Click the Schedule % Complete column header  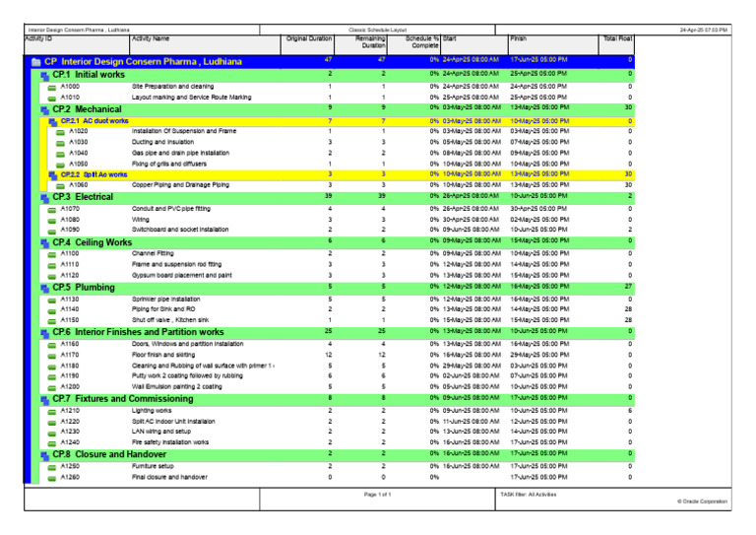coord(413,44)
